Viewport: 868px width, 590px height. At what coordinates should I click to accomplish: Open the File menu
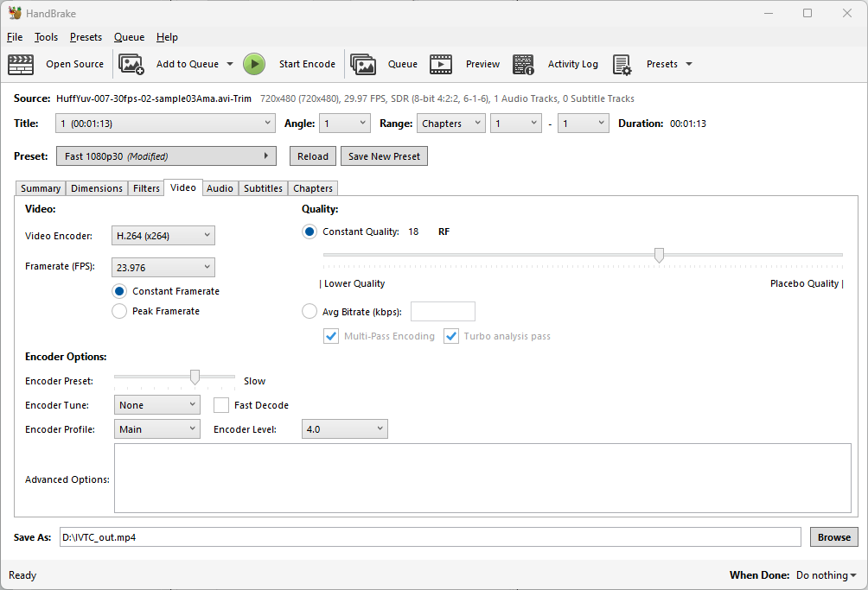tap(15, 37)
